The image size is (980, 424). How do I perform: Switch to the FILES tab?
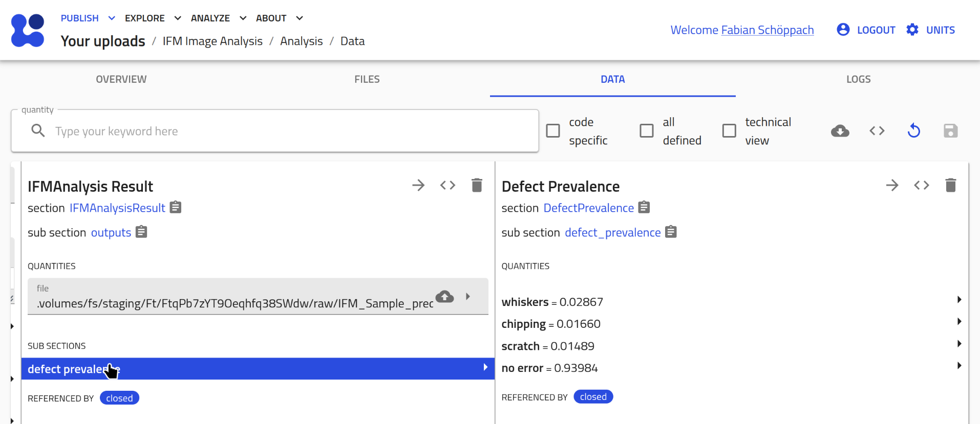click(x=367, y=79)
